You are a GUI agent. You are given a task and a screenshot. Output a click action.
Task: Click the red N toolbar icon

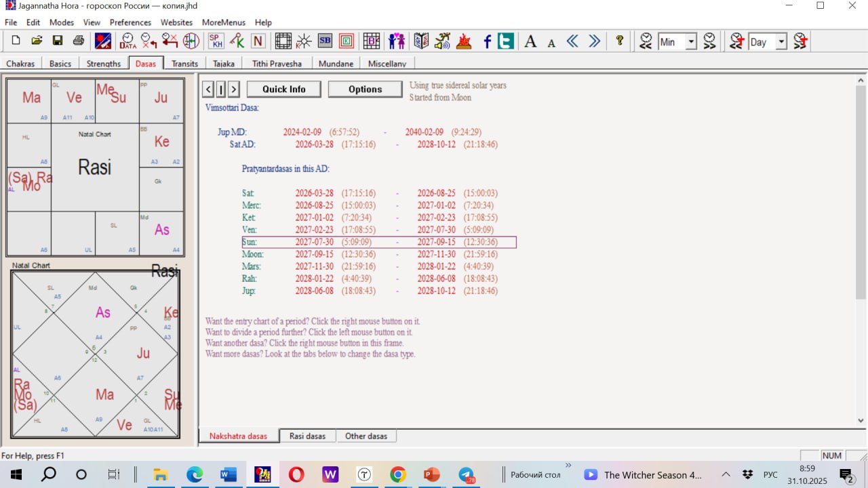click(258, 41)
